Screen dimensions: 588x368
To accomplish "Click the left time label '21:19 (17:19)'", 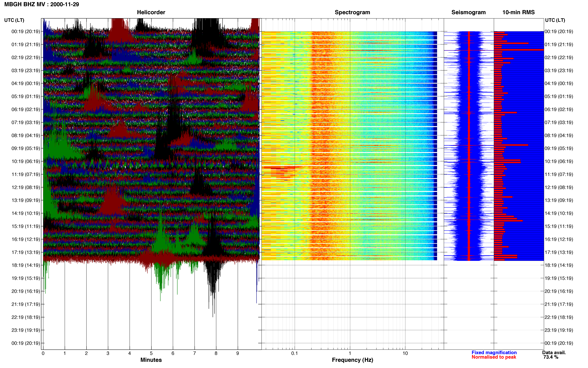I will click(x=26, y=304).
